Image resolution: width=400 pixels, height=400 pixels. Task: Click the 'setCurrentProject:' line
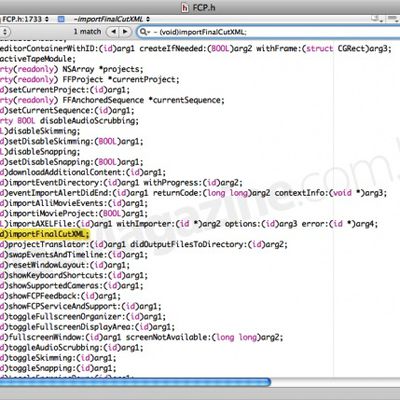pos(65,90)
